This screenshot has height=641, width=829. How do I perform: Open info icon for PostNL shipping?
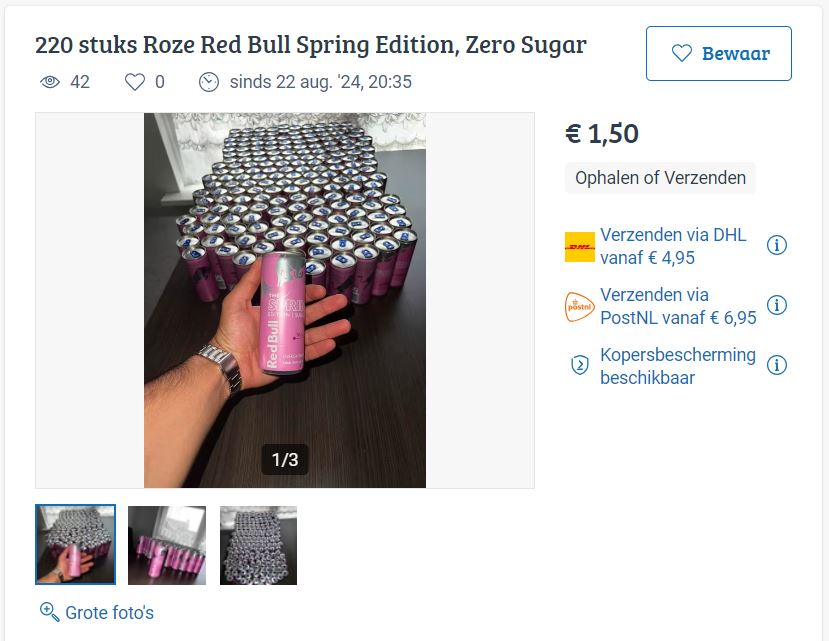pos(777,305)
